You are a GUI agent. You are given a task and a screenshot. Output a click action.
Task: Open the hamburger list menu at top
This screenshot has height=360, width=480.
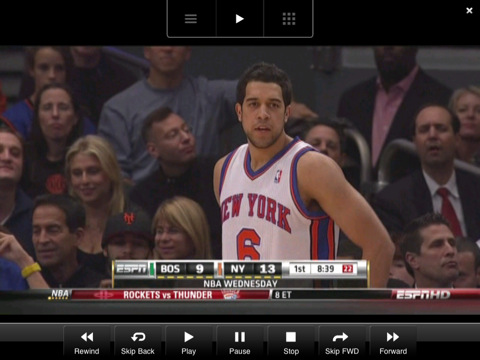click(x=191, y=19)
